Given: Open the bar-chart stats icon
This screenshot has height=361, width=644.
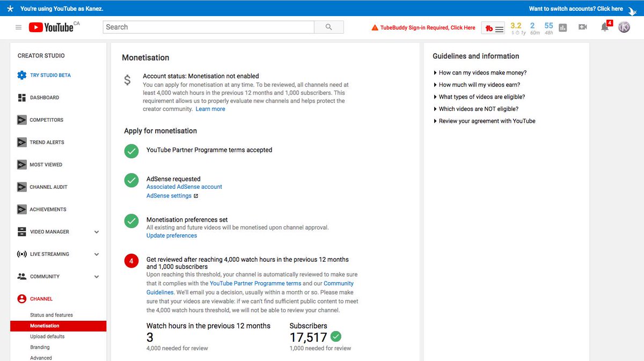Looking at the screenshot, I should click(562, 28).
